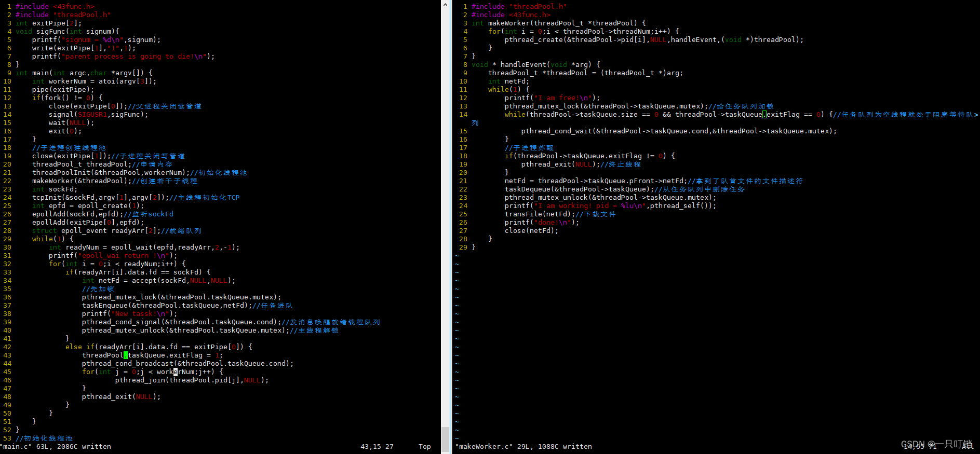Click 'pthread_mutex_lock' line in makeWorker.c

[x=639, y=106]
